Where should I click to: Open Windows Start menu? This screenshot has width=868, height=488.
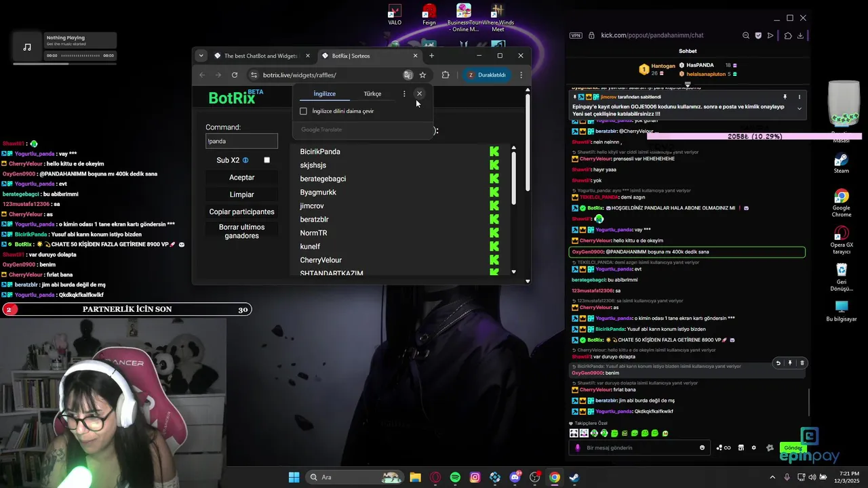(x=294, y=477)
